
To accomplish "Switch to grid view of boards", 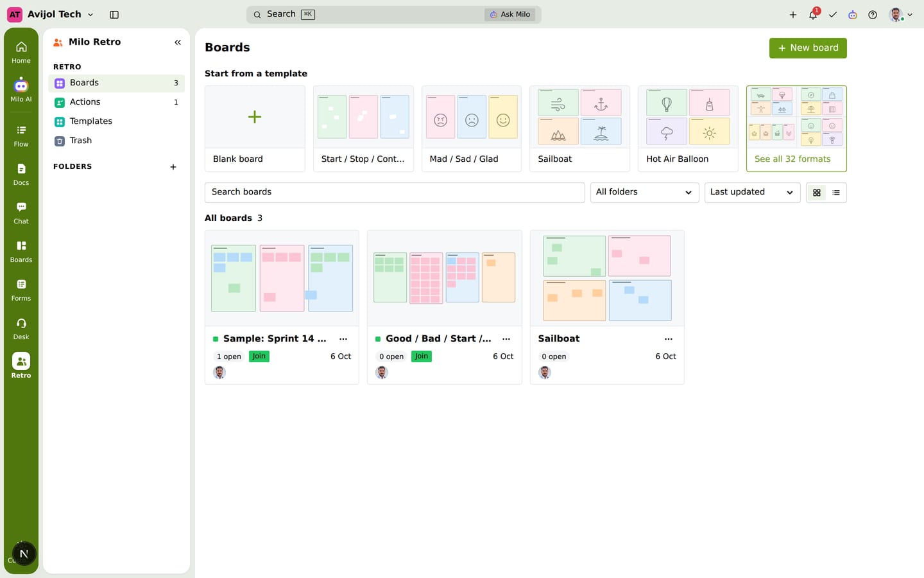I will 817,193.
